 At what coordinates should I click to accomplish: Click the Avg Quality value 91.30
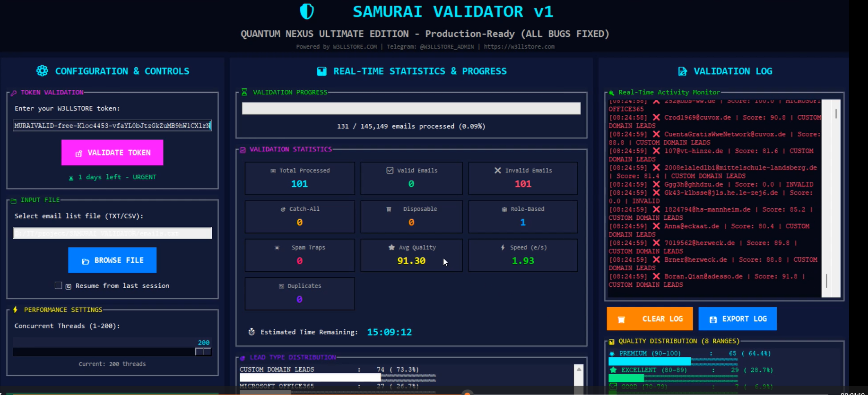(x=411, y=260)
